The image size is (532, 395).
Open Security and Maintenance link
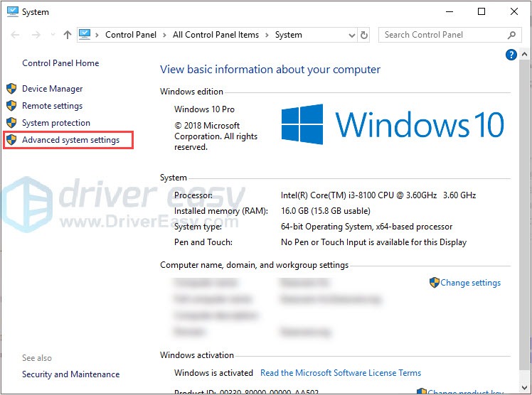point(70,374)
